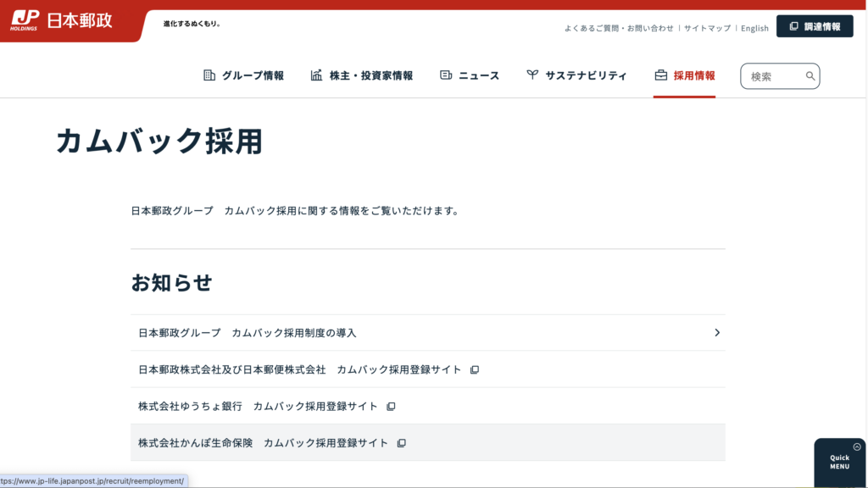Open the 株主・投資家情報 menu
868x488 pixels.
pyautogui.click(x=361, y=75)
